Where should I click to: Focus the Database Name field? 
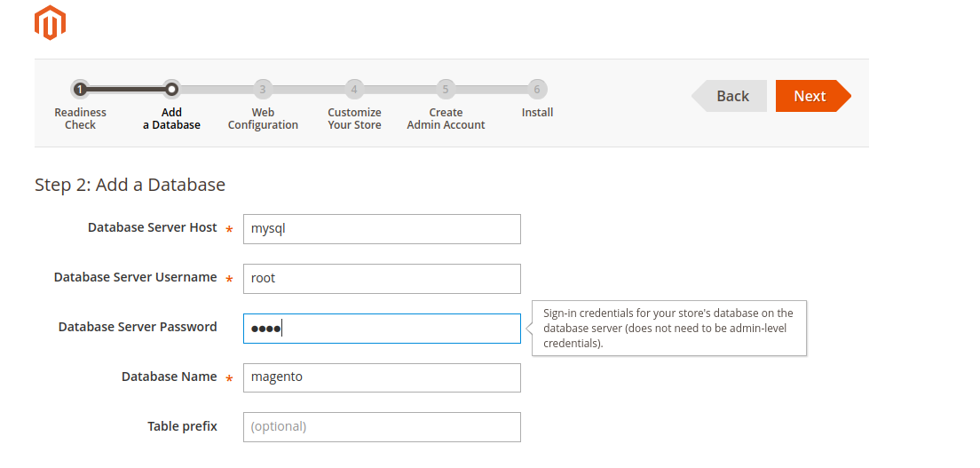(x=382, y=378)
